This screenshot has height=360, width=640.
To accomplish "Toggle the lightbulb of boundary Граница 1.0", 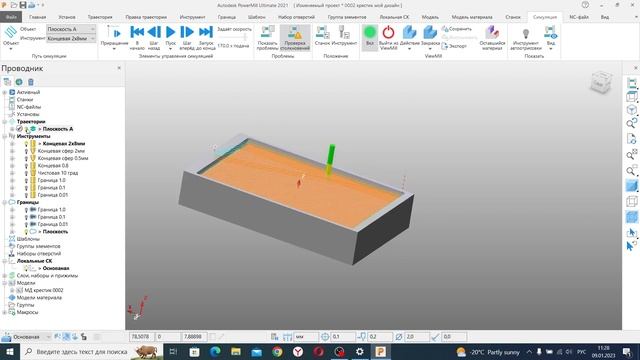I will [26, 210].
